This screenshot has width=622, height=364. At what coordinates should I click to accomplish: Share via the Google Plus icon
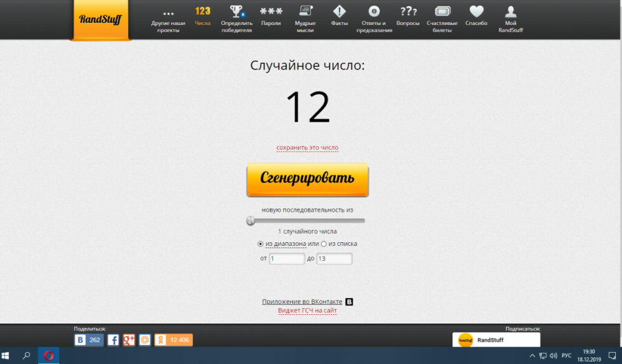coord(129,340)
